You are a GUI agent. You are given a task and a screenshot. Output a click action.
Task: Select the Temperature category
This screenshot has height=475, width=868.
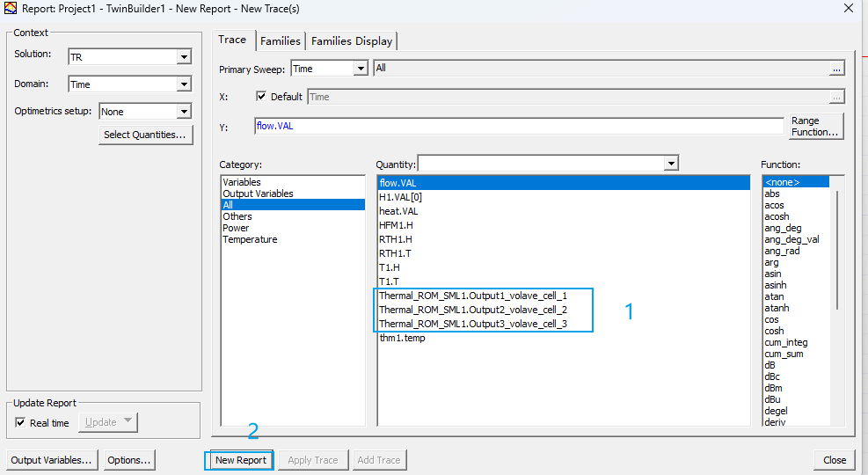coord(250,239)
